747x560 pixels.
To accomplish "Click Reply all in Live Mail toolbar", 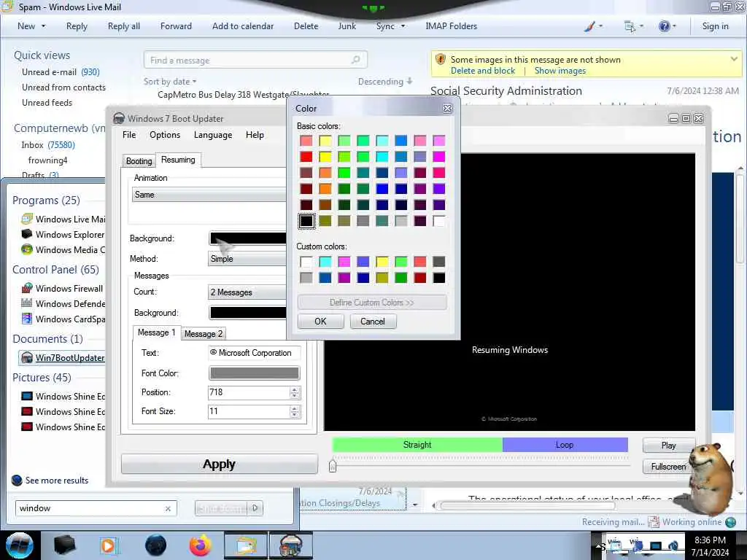I will pyautogui.click(x=124, y=26).
